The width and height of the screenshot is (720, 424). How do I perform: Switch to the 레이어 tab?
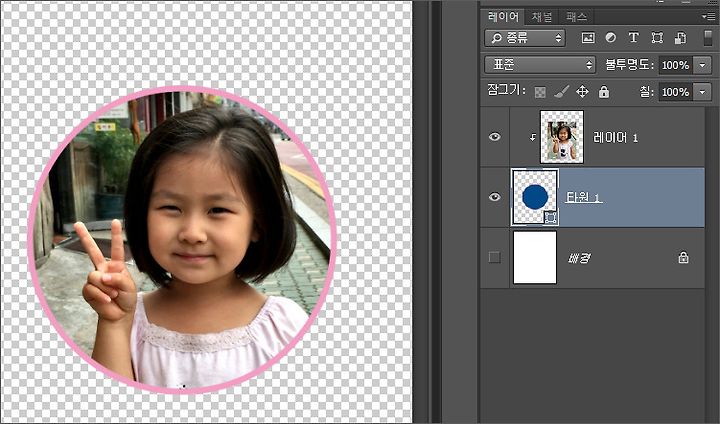(503, 17)
